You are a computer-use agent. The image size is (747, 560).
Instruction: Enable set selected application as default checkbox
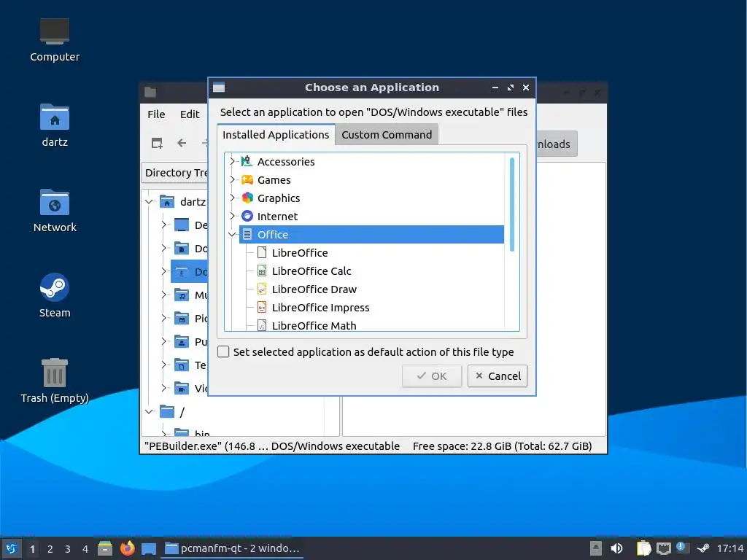223,352
